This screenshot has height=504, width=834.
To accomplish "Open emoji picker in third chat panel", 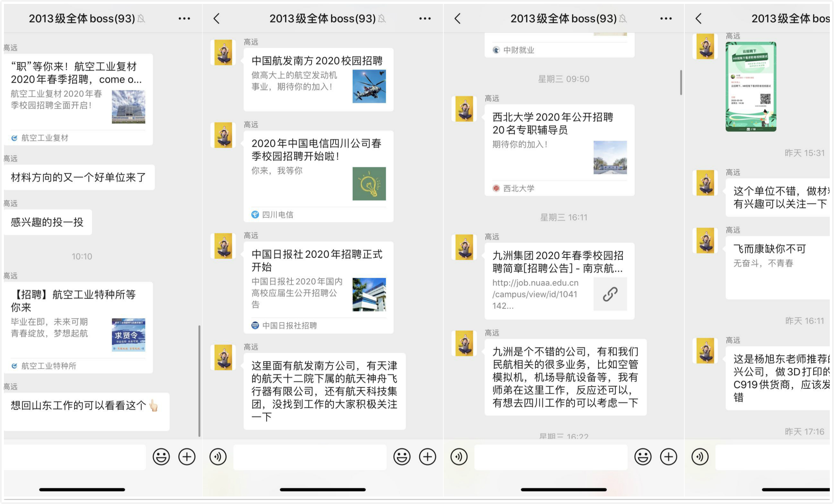I will pos(643,457).
